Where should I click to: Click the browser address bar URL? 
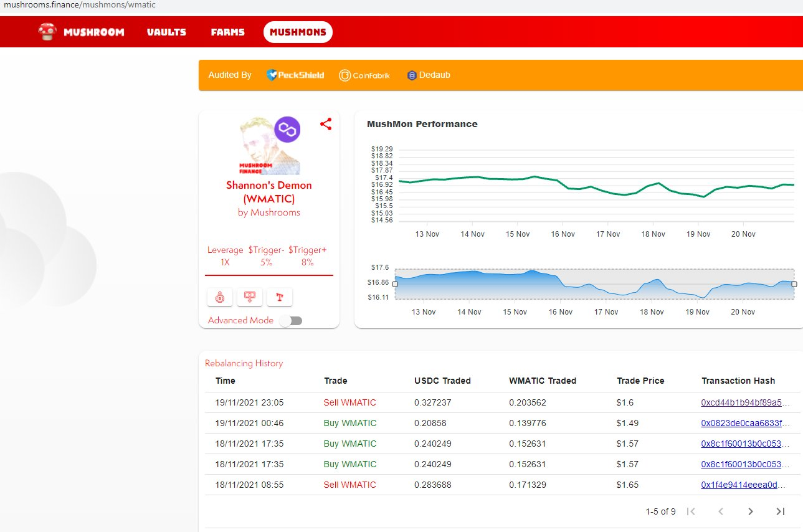click(80, 5)
